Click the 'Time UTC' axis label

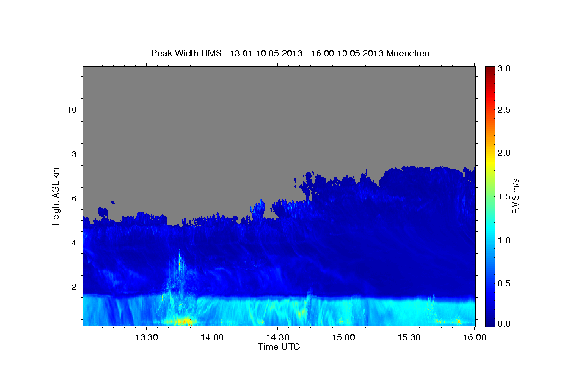[x=279, y=347]
